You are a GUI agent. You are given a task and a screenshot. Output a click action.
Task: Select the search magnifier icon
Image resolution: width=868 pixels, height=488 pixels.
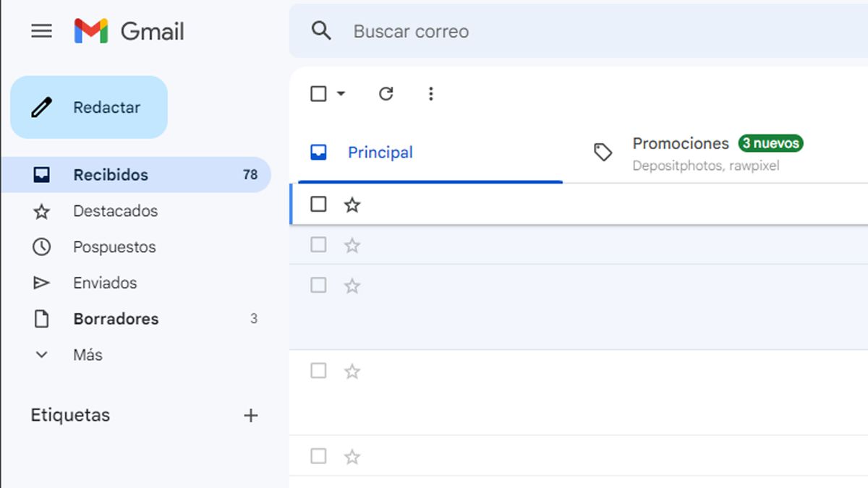point(321,31)
